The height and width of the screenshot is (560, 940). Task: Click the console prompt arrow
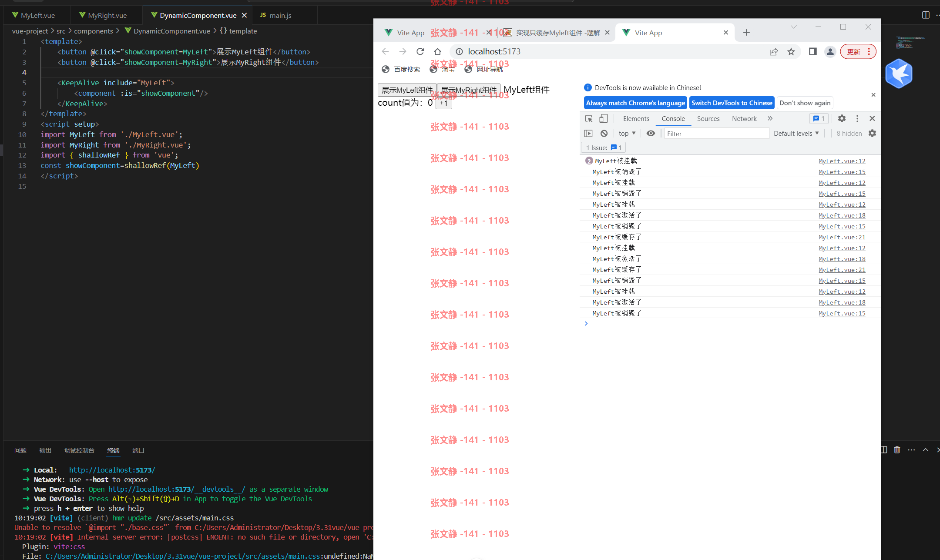(x=586, y=323)
